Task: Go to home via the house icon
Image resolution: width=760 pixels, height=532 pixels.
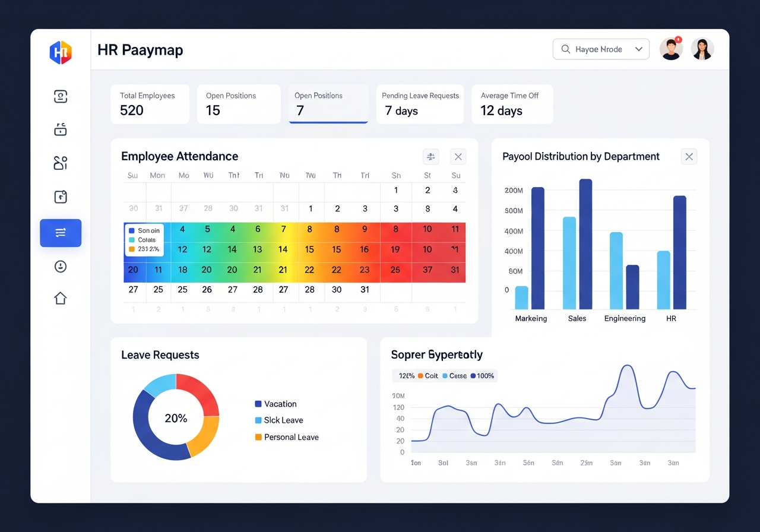Action: 61,298
